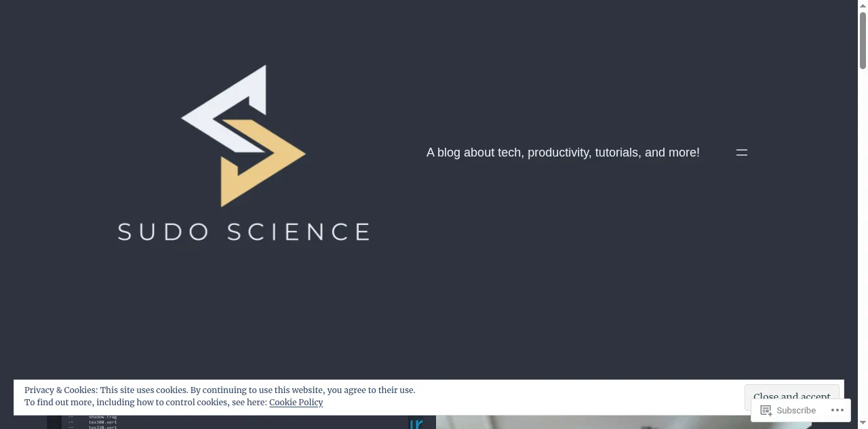The image size is (868, 429).
Task: Click the Subscribe button
Action: click(788, 410)
